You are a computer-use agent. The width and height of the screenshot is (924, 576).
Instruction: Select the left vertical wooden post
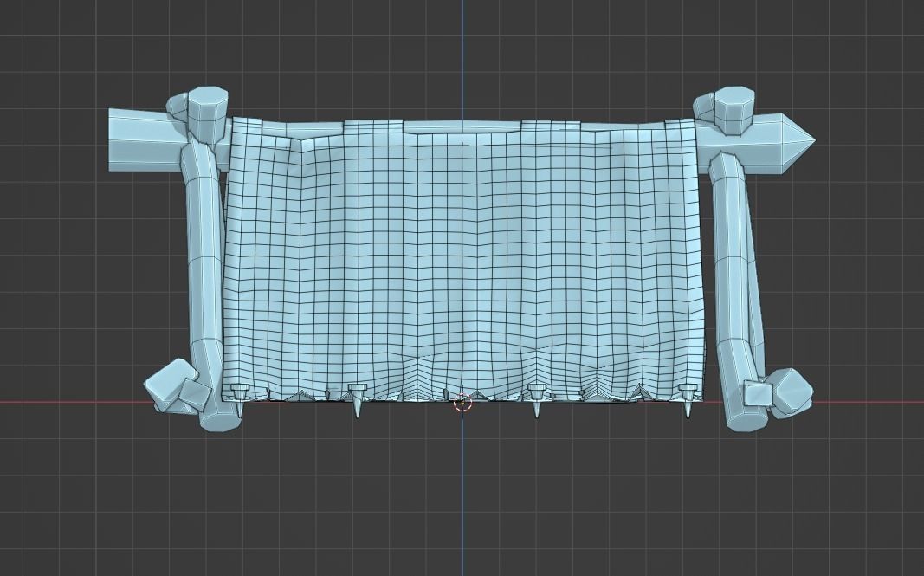point(205,283)
